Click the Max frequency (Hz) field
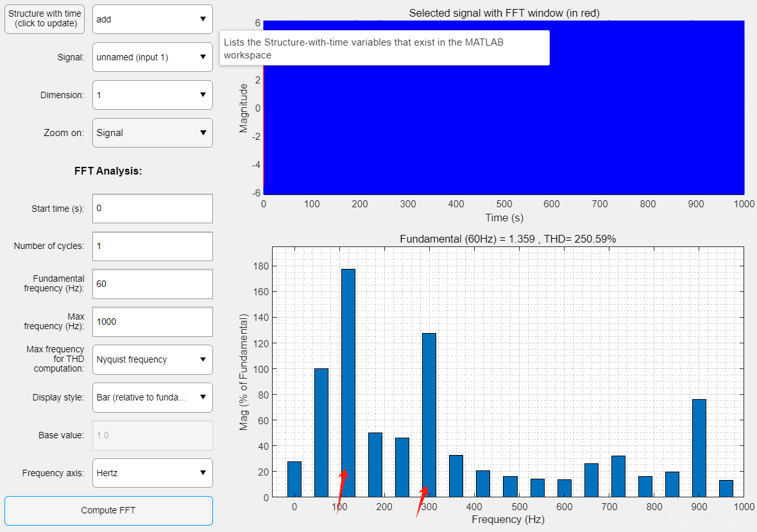757x532 pixels. [152, 322]
